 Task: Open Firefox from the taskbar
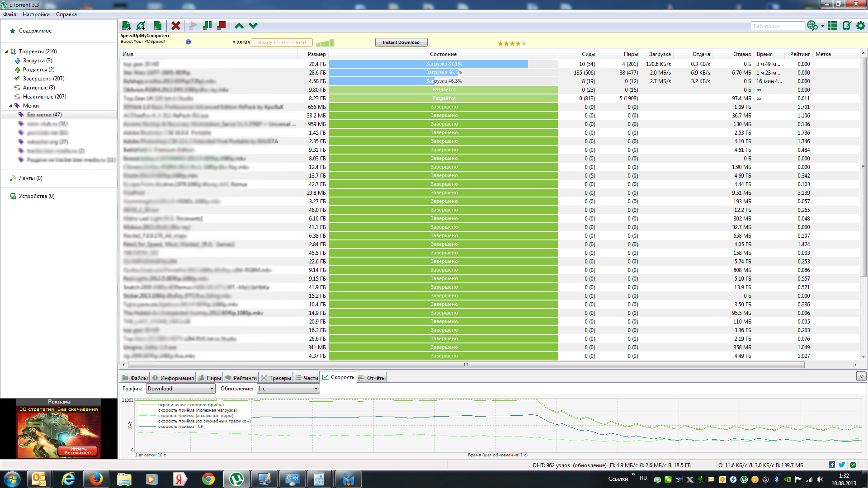[x=95, y=479]
